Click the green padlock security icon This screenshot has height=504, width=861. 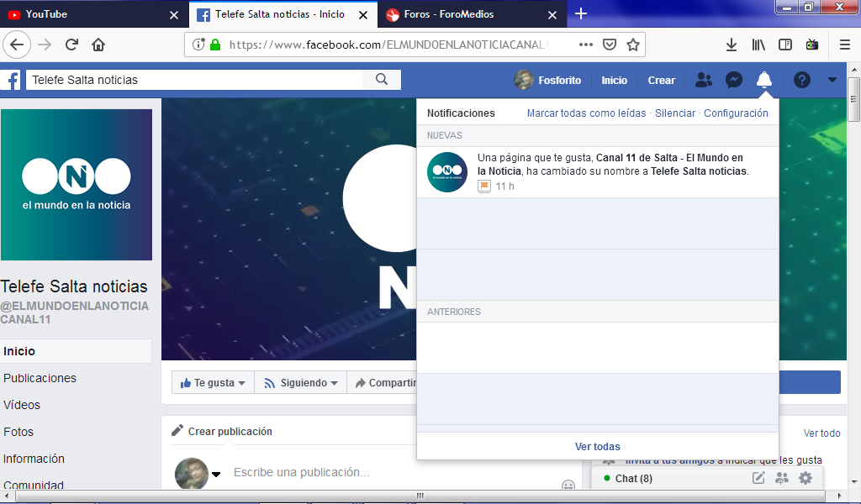click(x=215, y=45)
